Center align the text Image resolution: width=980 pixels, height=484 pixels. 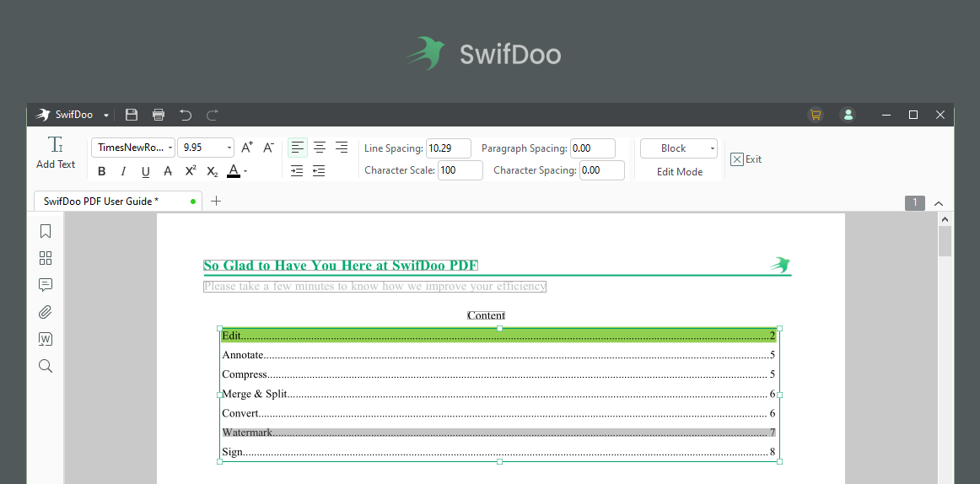(320, 148)
